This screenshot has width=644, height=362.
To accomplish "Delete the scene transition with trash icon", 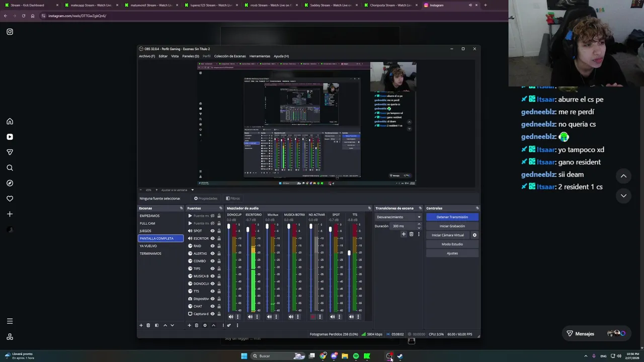I will pos(411,234).
